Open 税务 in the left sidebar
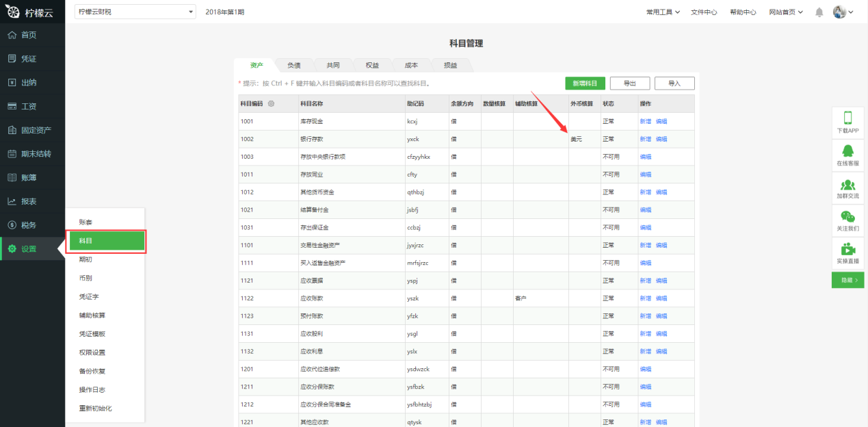868x427 pixels. [33, 225]
